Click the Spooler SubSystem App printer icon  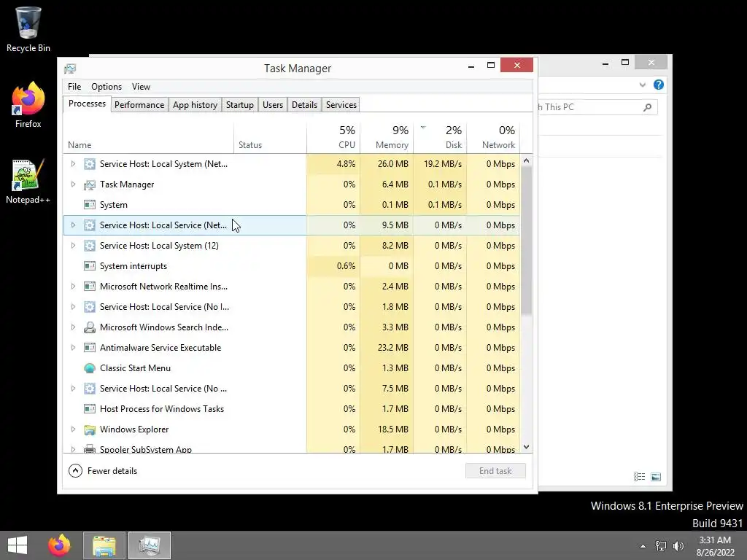coord(90,449)
